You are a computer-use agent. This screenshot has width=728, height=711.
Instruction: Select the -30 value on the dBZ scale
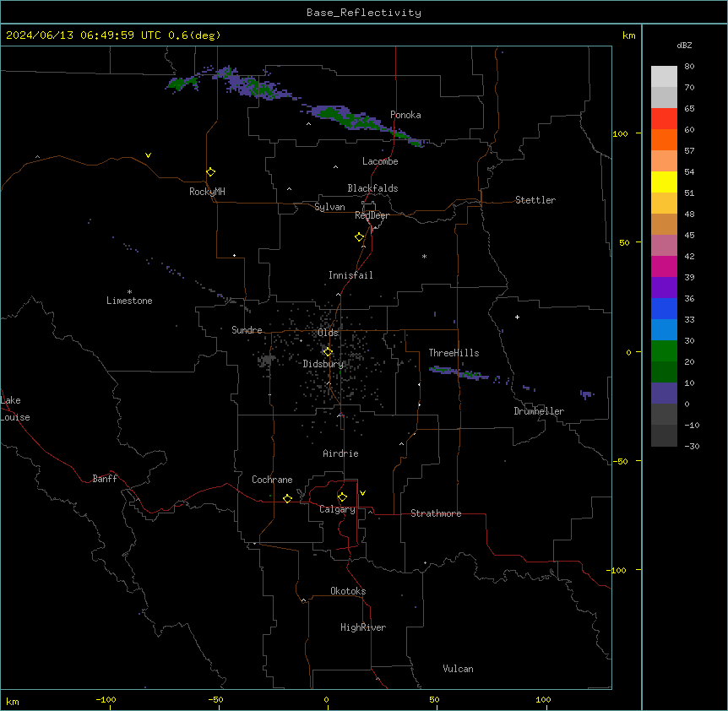692,446
